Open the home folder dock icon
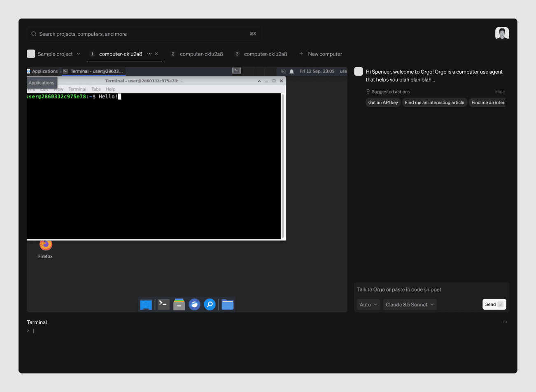 pos(227,304)
